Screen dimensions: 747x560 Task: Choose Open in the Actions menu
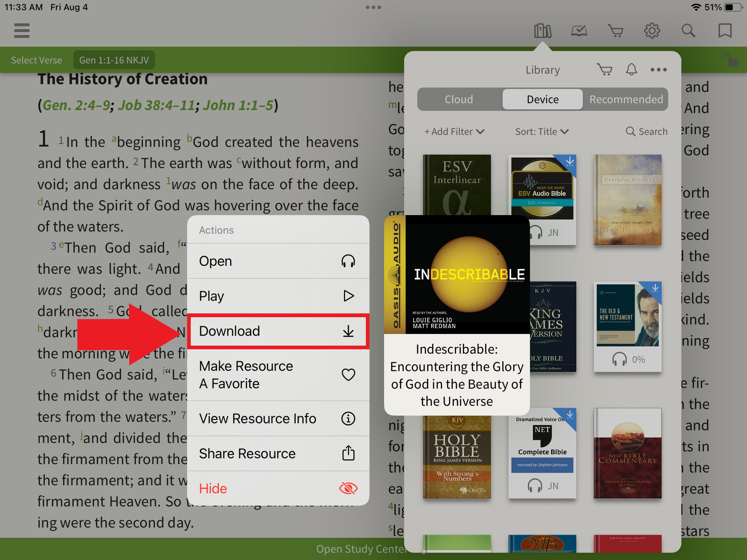278,261
